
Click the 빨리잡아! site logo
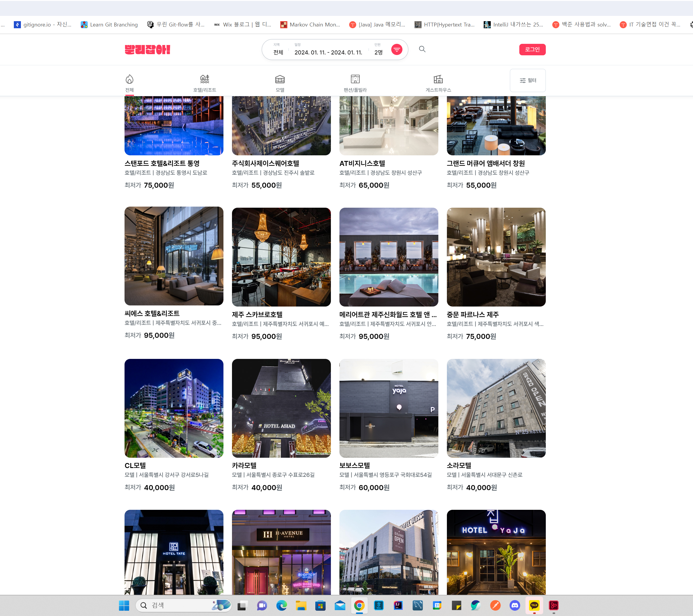pos(147,49)
